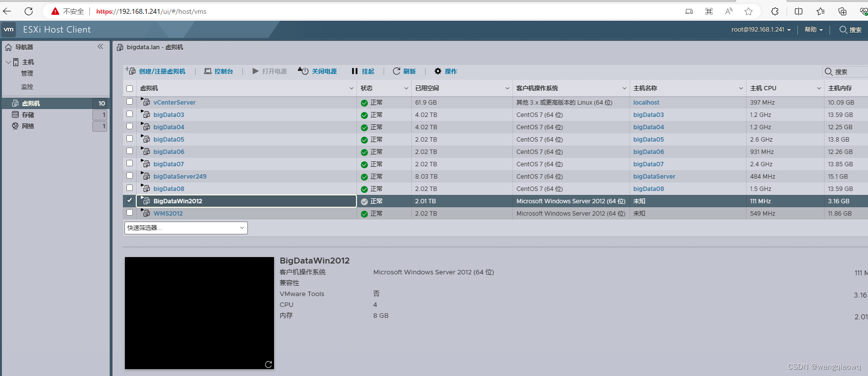Uncheck the BigDataWin2012 row checkbox
The image size is (868, 376).
click(x=129, y=200)
